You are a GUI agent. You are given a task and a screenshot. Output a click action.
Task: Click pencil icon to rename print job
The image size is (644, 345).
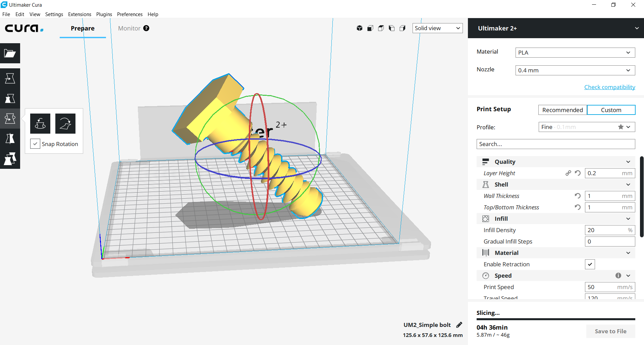pyautogui.click(x=459, y=325)
